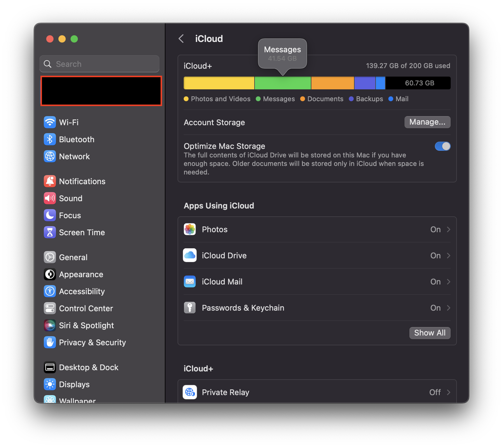Choose Desktop & Dock sidebar entry
The image size is (503, 448).
pyautogui.click(x=89, y=367)
